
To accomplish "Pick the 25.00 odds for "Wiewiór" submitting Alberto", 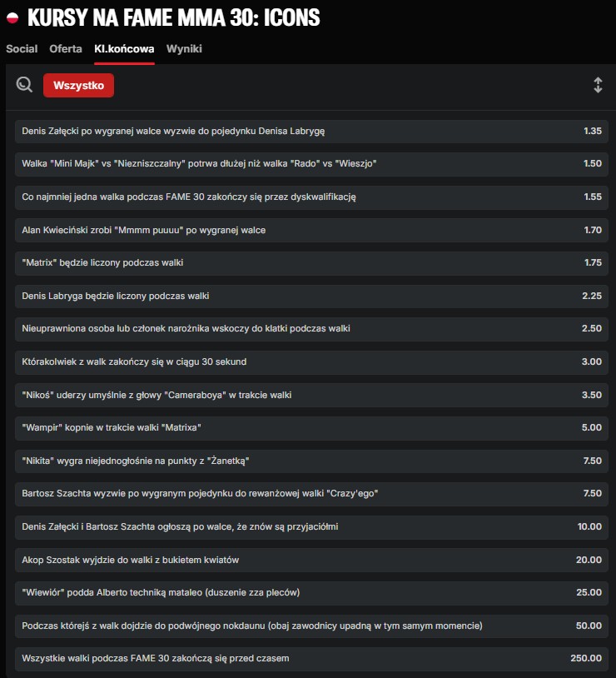I will coord(589,592).
